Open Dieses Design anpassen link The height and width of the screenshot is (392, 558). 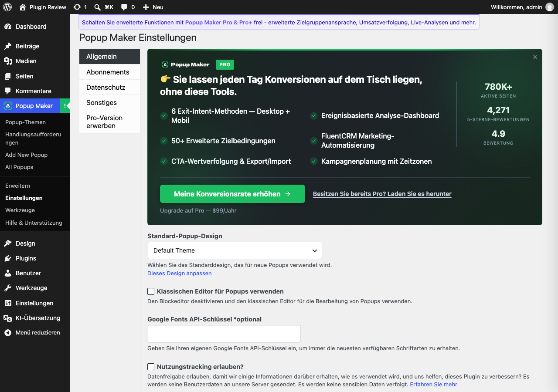(180, 274)
